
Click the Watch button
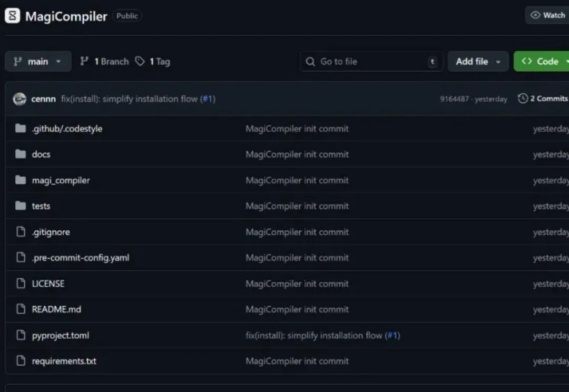(548, 15)
